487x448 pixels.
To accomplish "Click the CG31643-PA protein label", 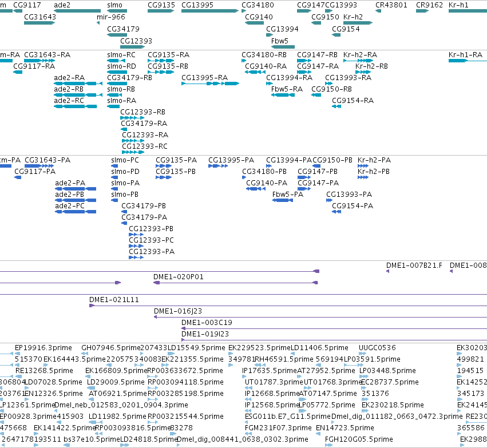I will click(47, 160).
